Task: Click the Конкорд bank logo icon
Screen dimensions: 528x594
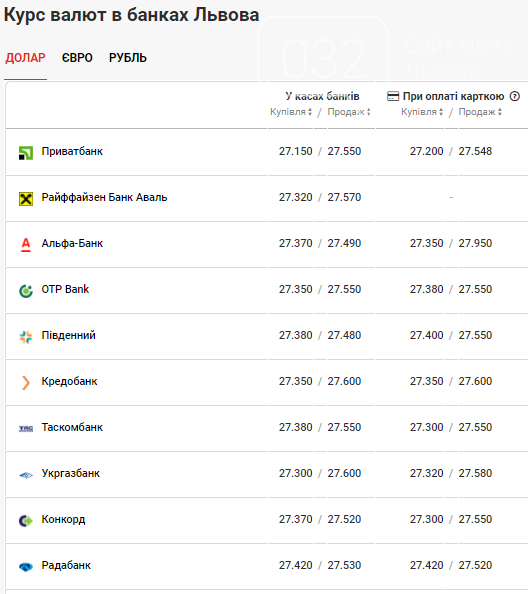Action: pyautogui.click(x=26, y=521)
